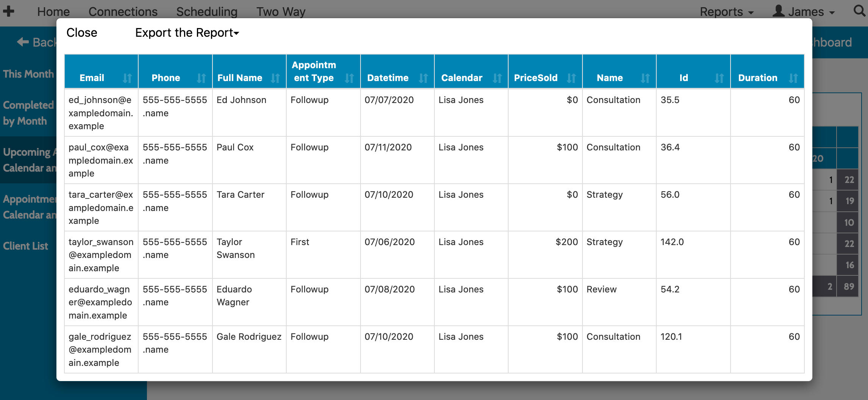The width and height of the screenshot is (868, 400).
Task: Sort the Appointment Type column
Action: coord(349,78)
